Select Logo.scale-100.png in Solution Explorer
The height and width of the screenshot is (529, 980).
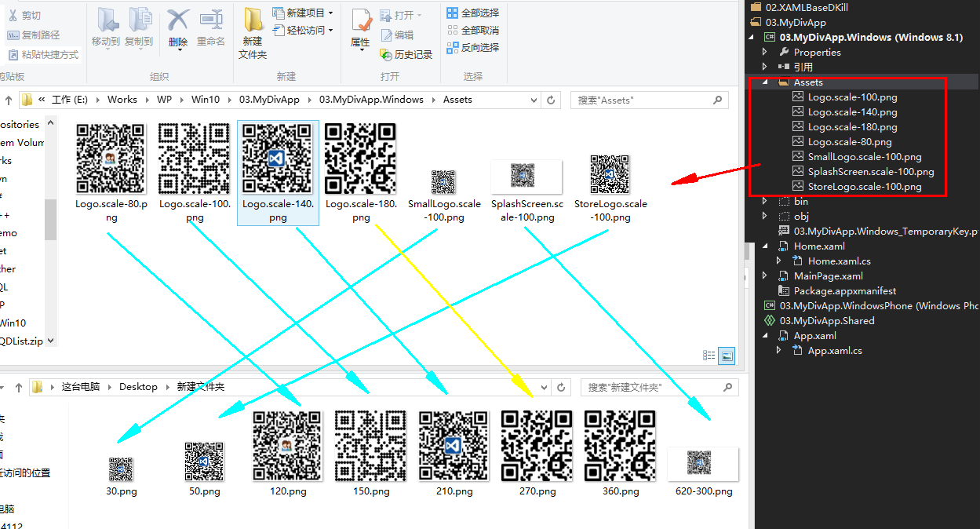coord(852,97)
